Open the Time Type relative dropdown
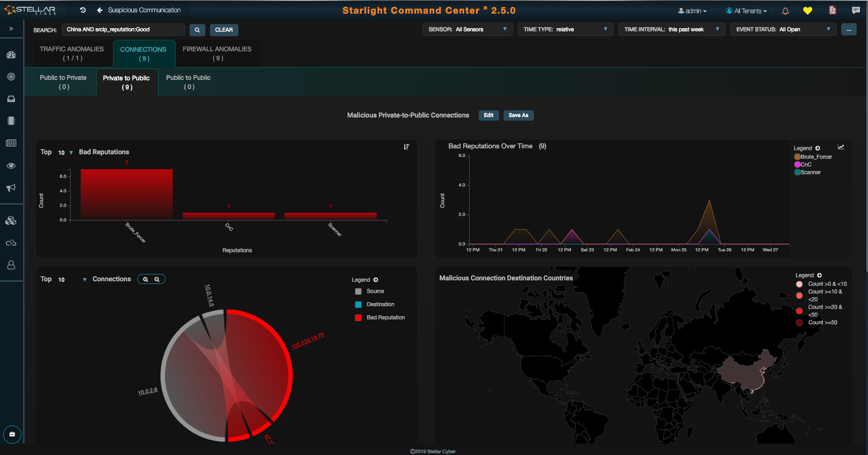868x455 pixels. 565,29
